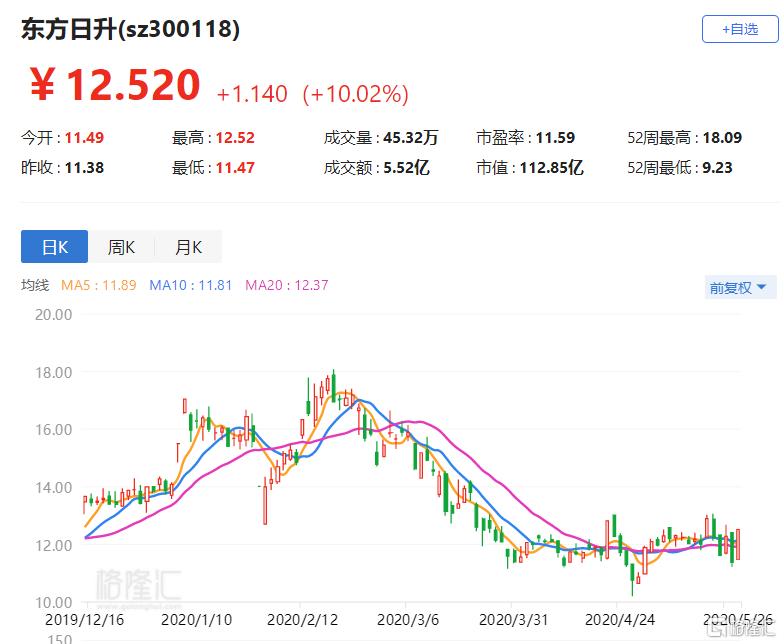782x644 pixels.
Task: Click the price change +1.140 value
Action: pyautogui.click(x=252, y=94)
